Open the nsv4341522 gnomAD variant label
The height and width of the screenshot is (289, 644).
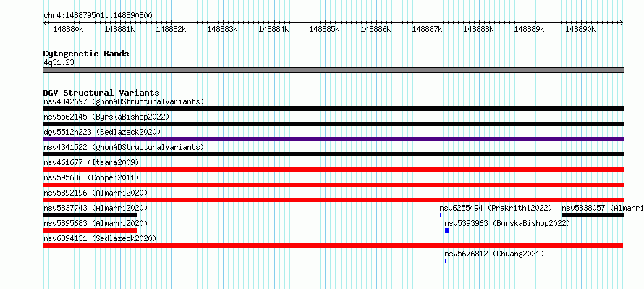[124, 147]
